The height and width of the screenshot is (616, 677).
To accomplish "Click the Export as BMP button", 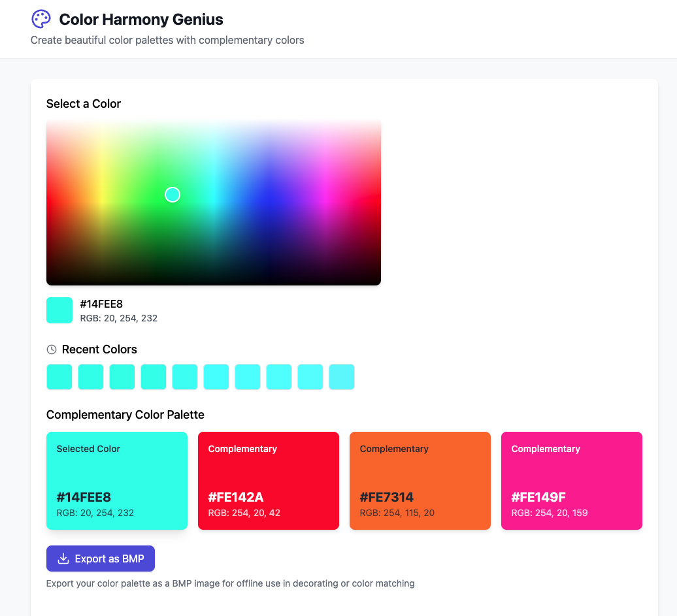I will [100, 559].
